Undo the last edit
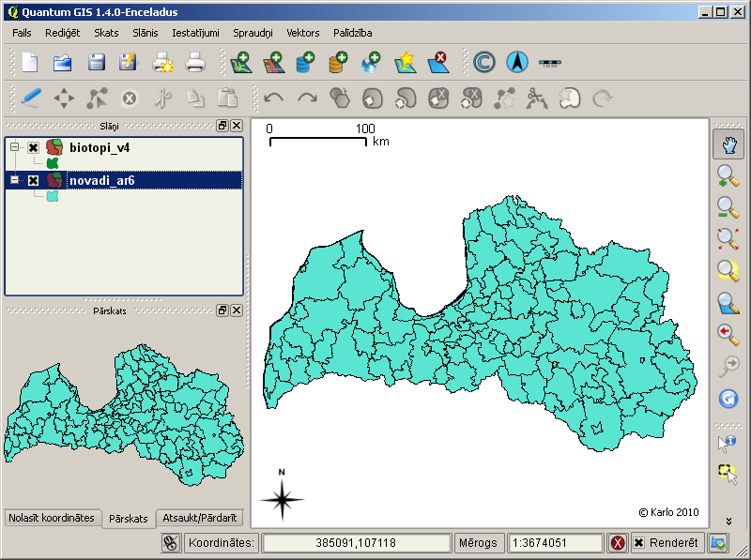Viewport: 751px width, 560px height. pos(273,98)
